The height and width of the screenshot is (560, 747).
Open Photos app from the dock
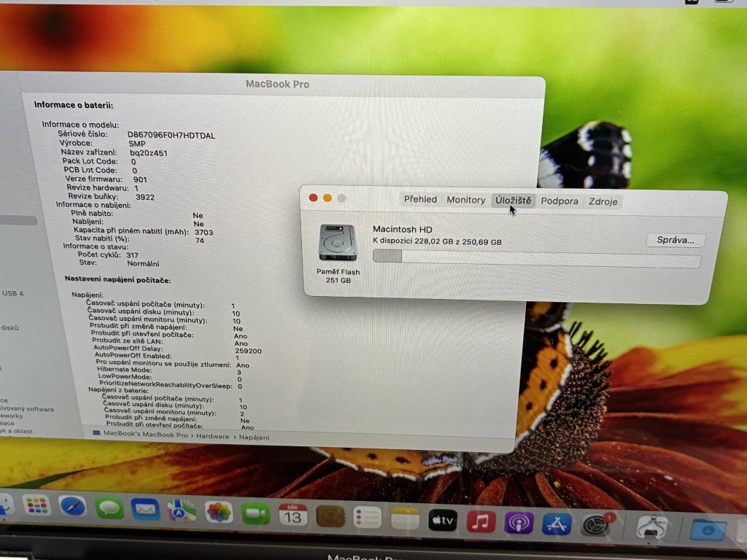(218, 511)
